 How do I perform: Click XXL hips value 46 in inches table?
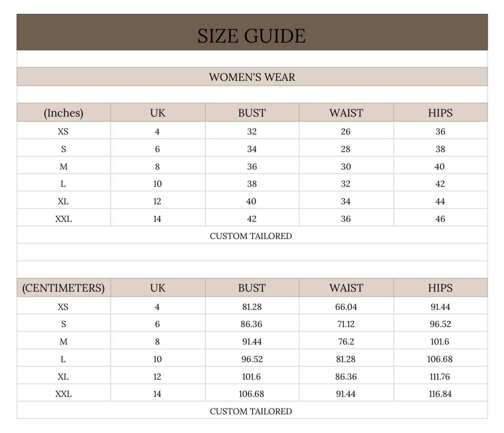[440, 219]
